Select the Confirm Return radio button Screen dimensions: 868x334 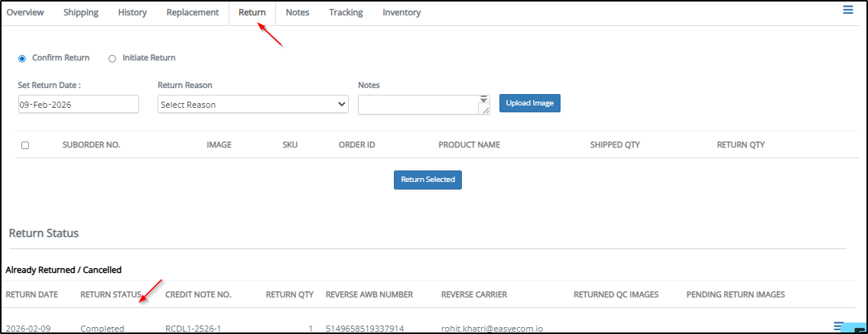[x=22, y=58]
